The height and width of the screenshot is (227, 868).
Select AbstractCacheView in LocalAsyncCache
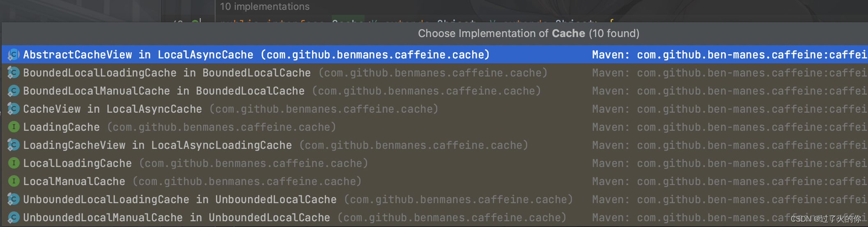tap(435, 55)
